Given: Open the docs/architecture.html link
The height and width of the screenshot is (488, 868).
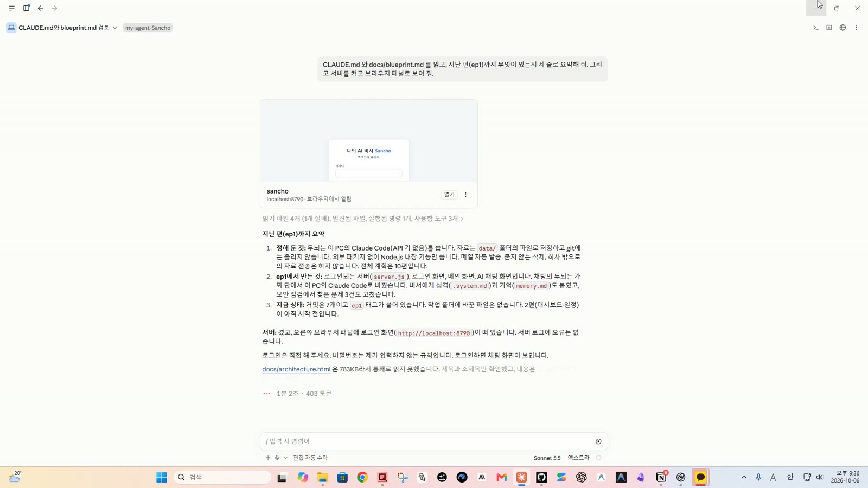Looking at the screenshot, I should point(296,369).
